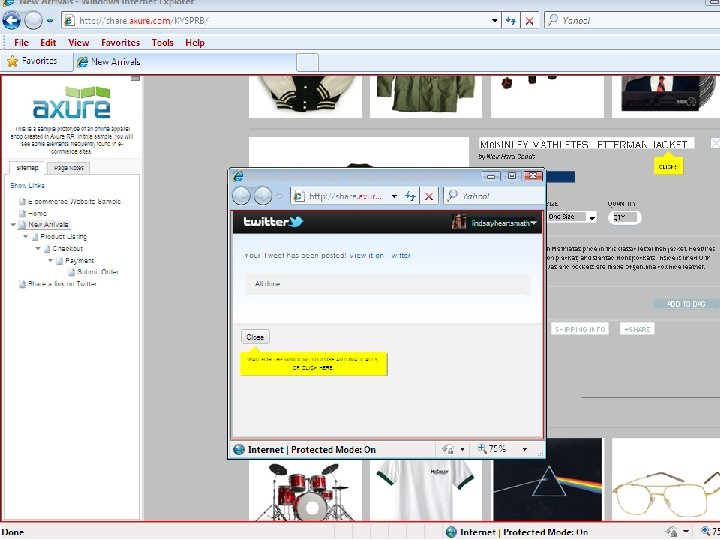Go back in the Twitter popup window
Viewport: 720px width, 540px height.
pyautogui.click(x=242, y=196)
